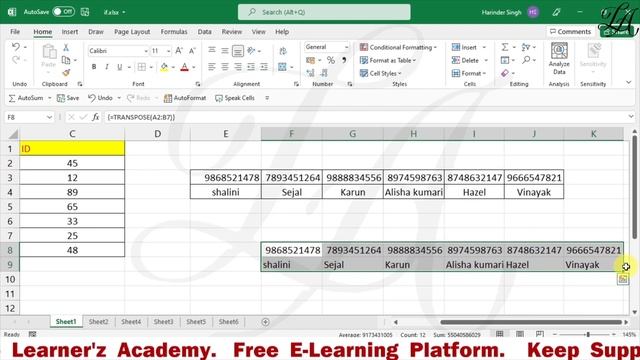Click the Select All corner triangle
This screenshot has width=640, height=360.
(x=13, y=134)
